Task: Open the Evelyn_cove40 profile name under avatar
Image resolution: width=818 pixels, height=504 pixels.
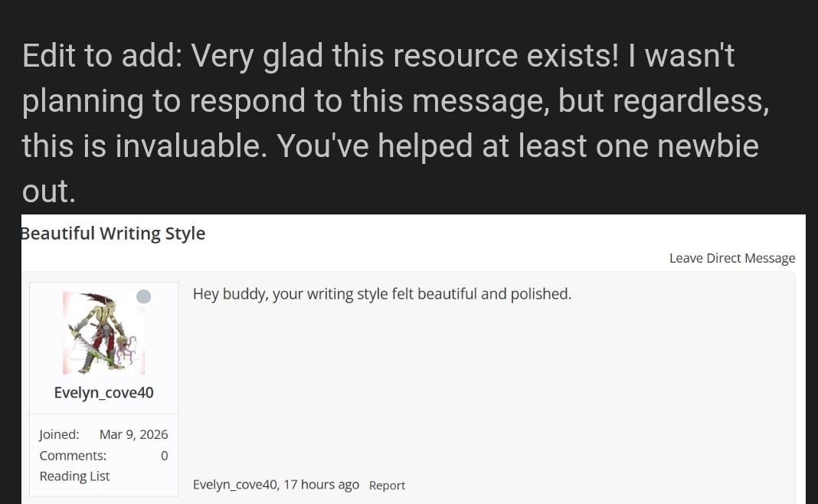Action: tap(103, 393)
